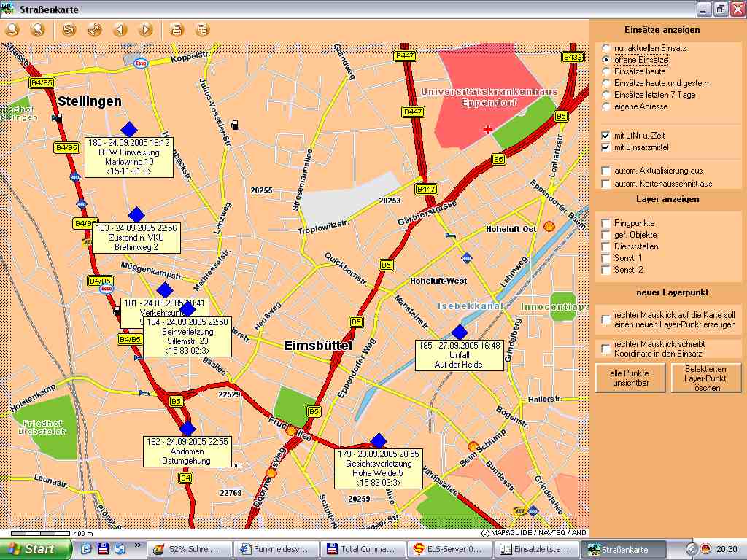The width and height of the screenshot is (747, 560).
Task: Click the incident 179 Gesichtsverletzung label on the map
Action: (378, 468)
